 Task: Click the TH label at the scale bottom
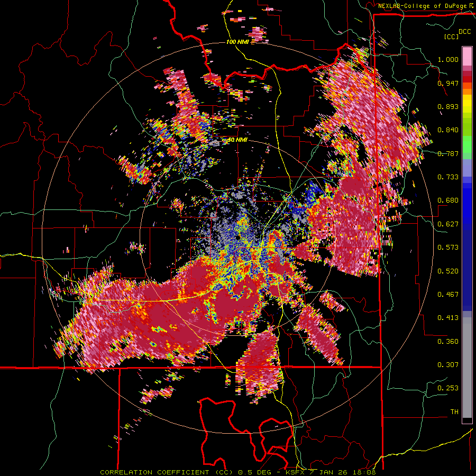[454, 412]
